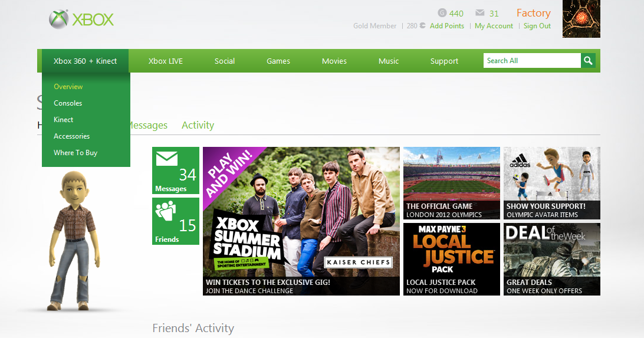Screen dimensions: 644x338
Task: Open the Olympic Avatar Items adidas tile
Action: [x=551, y=183]
